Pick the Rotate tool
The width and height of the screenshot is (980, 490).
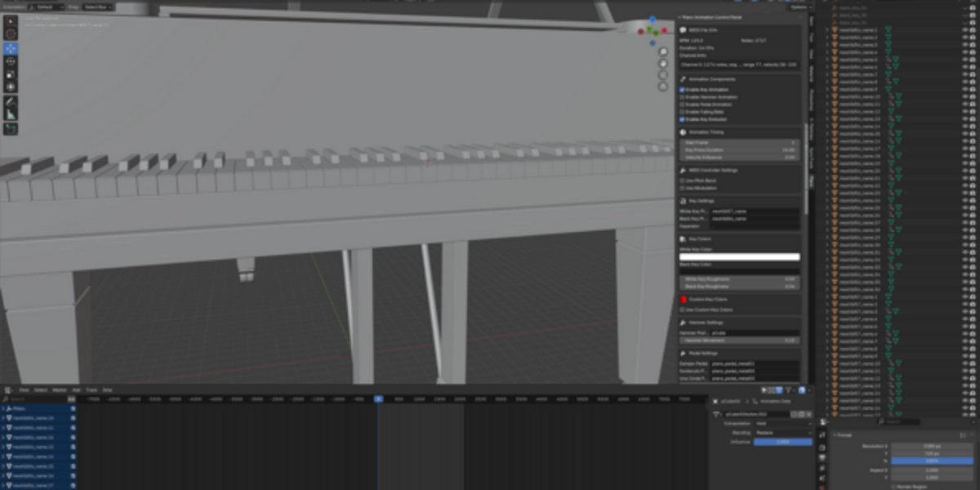pos(11,61)
